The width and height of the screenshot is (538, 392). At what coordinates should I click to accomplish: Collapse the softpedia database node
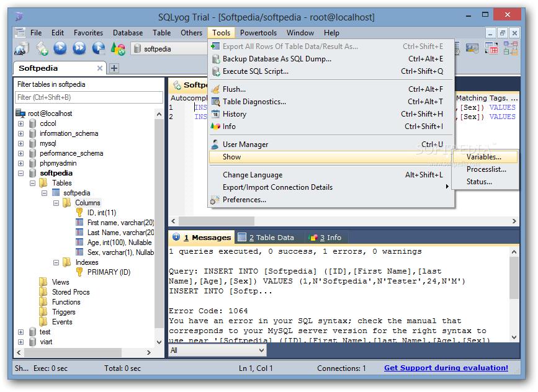[20, 173]
